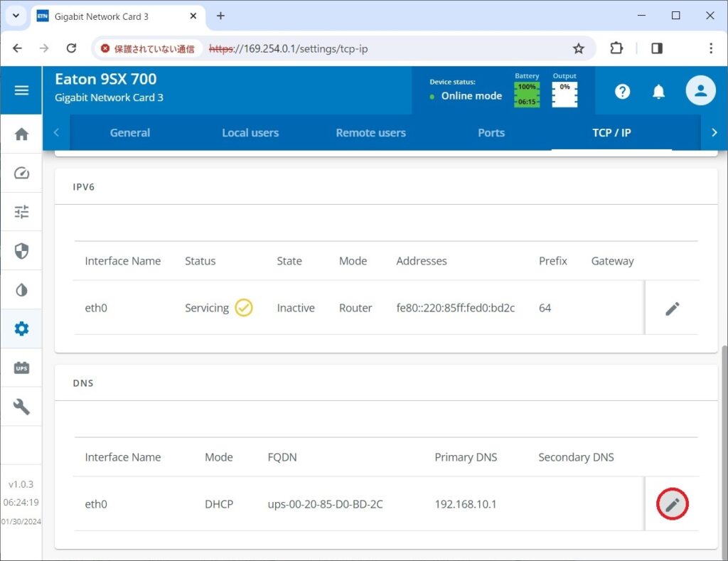Open the hamburger navigation menu
Image resolution: width=728 pixels, height=561 pixels.
point(21,90)
